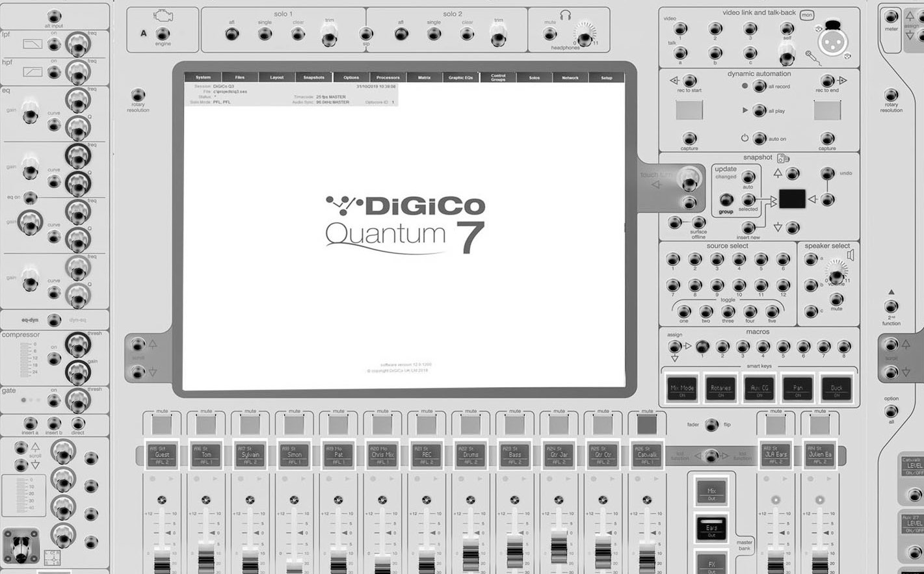Screen dimensions: 924x574
Task: Toggle the lpf on button
Action: click(x=55, y=44)
